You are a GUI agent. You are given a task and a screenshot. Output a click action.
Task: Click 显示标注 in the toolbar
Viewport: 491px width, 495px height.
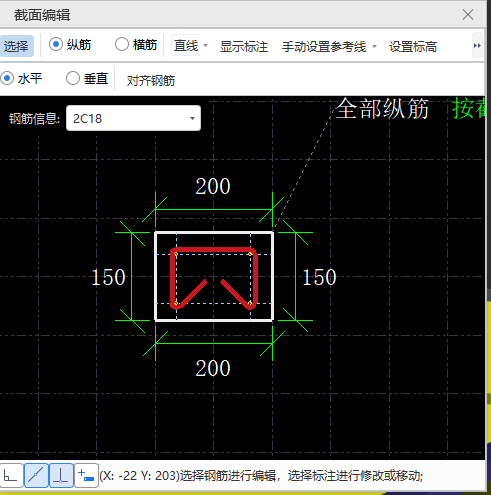point(244,47)
